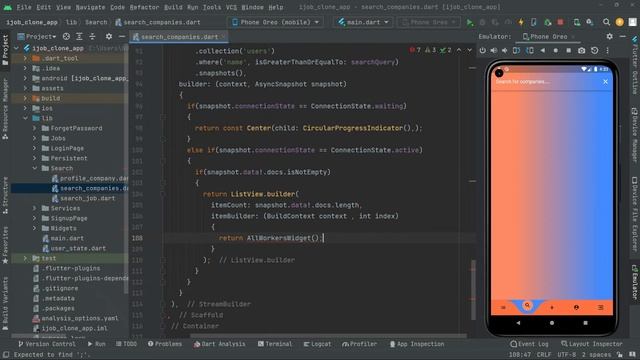Screen dimensions: 640x360
Task: Tap the X in app search bar
Action: coord(605,82)
